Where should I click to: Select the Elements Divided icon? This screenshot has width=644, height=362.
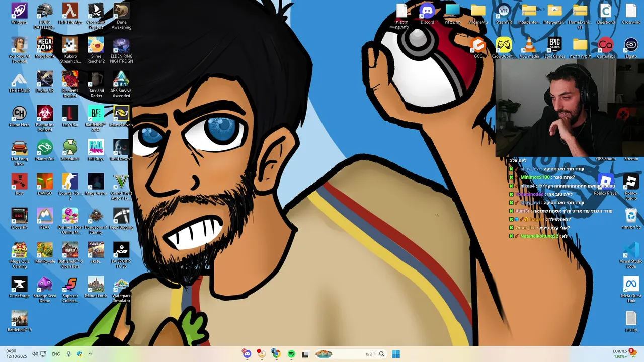[70, 84]
